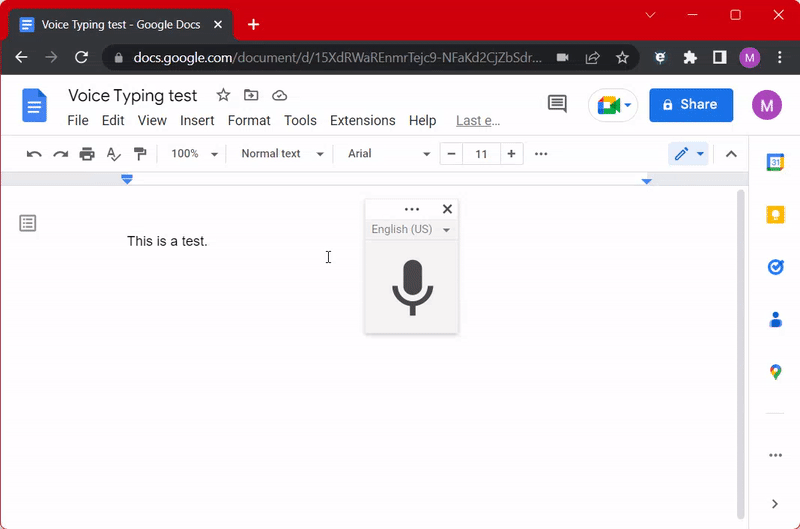Select the paint format roller icon
Image resolution: width=800 pixels, height=529 pixels.
(140, 154)
